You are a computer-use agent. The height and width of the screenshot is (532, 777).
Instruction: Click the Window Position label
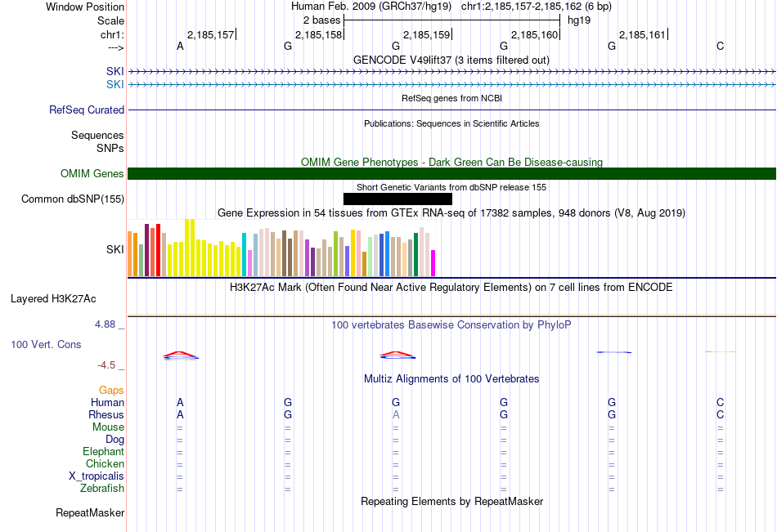pos(85,7)
